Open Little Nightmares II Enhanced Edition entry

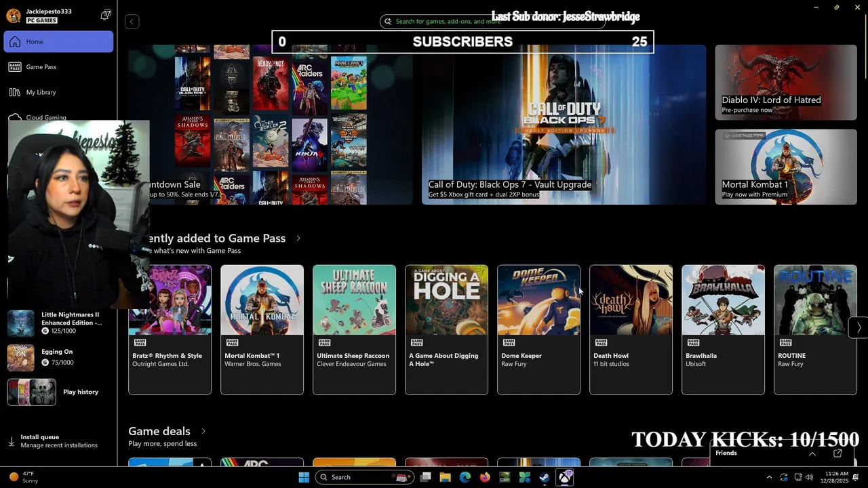58,323
